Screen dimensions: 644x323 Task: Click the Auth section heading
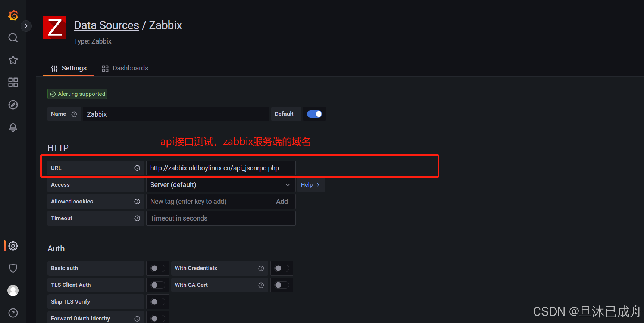pos(56,248)
